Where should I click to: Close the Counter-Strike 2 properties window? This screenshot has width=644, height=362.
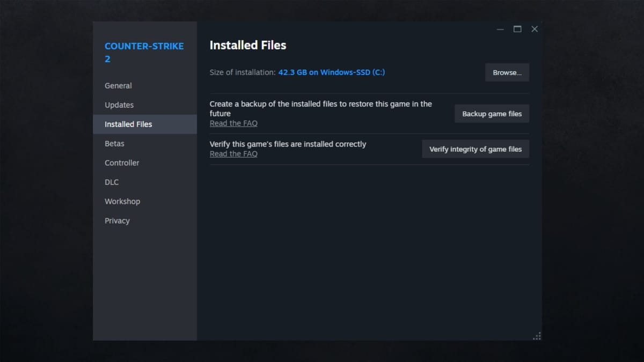[x=535, y=29]
